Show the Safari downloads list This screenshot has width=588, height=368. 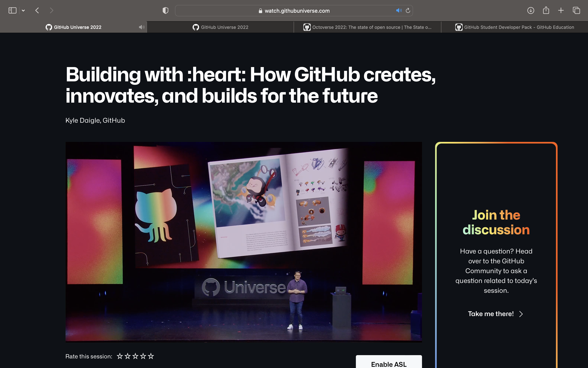click(x=531, y=10)
